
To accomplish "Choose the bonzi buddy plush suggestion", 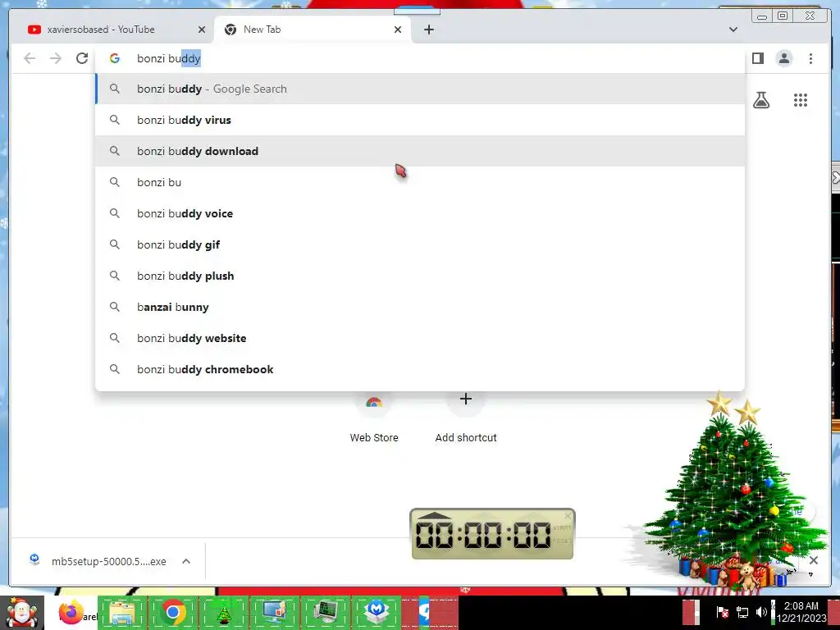I will (x=420, y=276).
